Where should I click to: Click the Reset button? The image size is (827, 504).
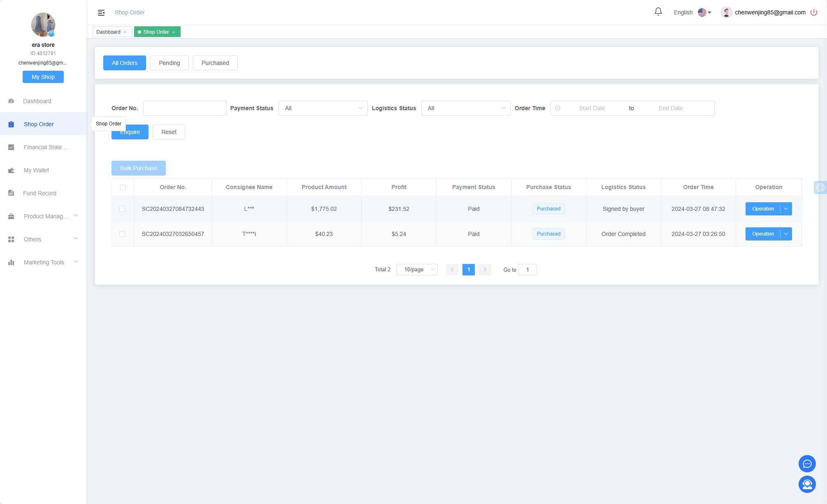[x=169, y=132]
